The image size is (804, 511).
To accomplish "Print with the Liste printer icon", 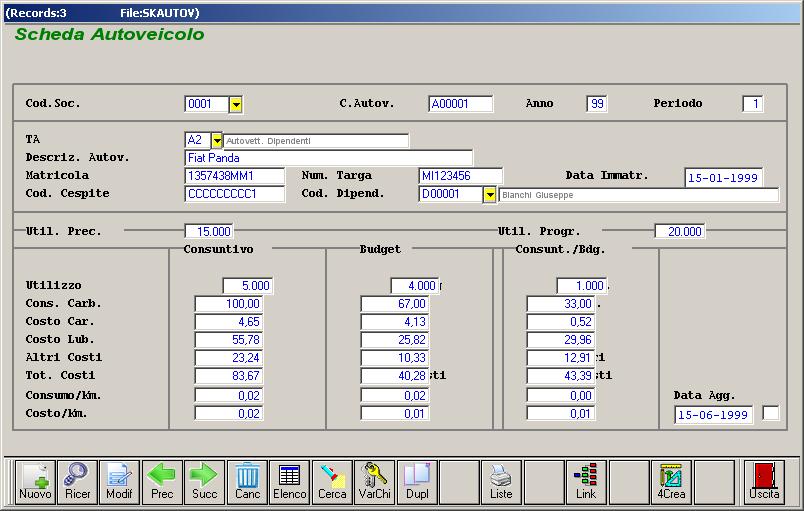I will click(x=501, y=482).
